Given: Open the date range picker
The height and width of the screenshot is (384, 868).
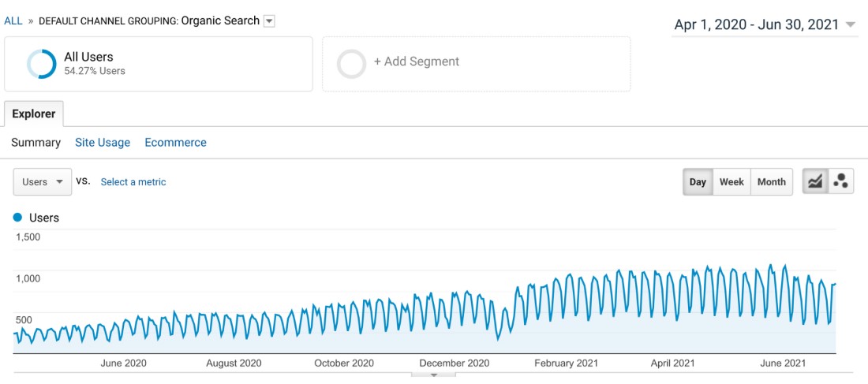Looking at the screenshot, I should (764, 24).
